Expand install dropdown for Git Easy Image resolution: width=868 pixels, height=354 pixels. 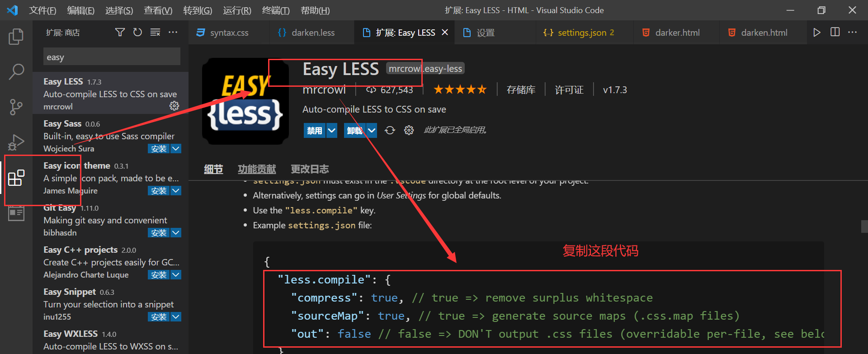pos(176,232)
